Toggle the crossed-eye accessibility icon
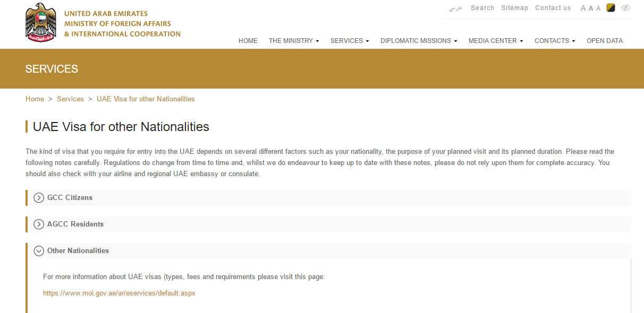Screen dimensions: 644x313 [x=625, y=8]
